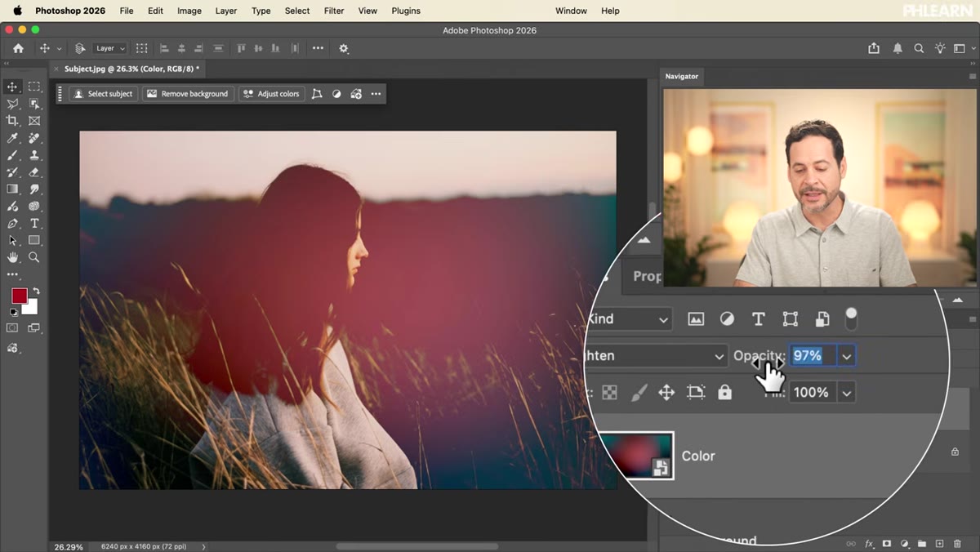The height and width of the screenshot is (552, 980).
Task: Click the Select subject button
Action: [103, 94]
